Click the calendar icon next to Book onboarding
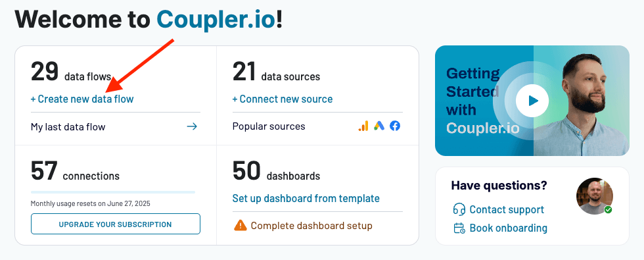Image resolution: width=644 pixels, height=260 pixels. [x=459, y=228]
